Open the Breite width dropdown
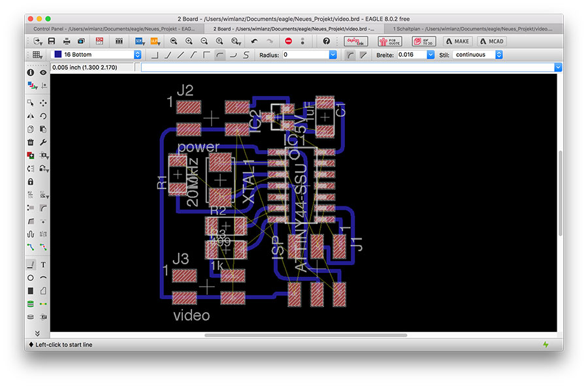Image resolution: width=588 pixels, height=386 pixels. (431, 55)
